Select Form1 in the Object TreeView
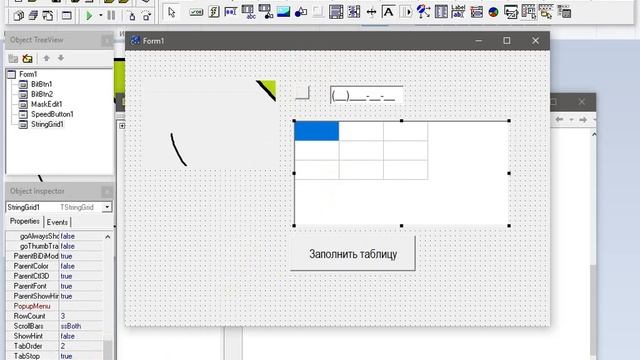 click(x=28, y=74)
